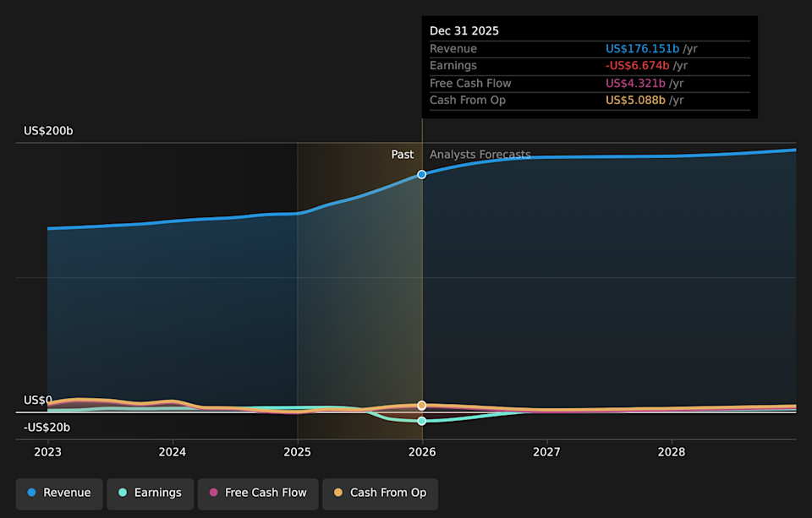
Task: Click the Dec 31 2025 tooltip header
Action: 464,30
